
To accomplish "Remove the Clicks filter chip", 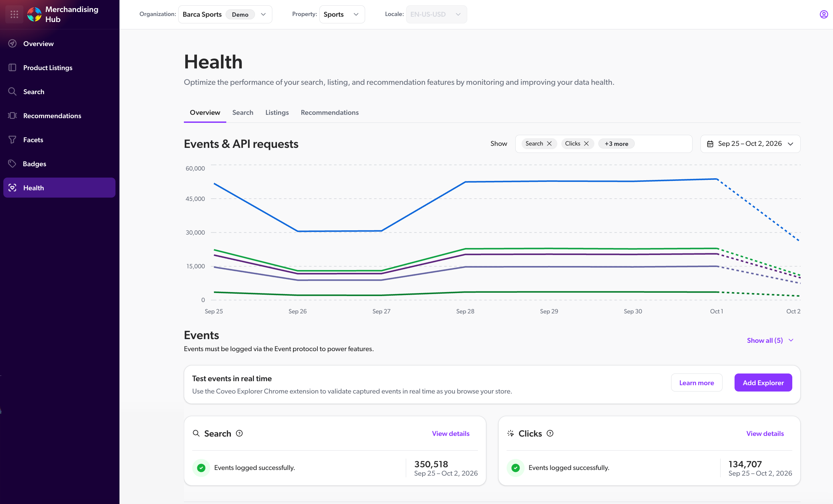I will click(x=587, y=144).
